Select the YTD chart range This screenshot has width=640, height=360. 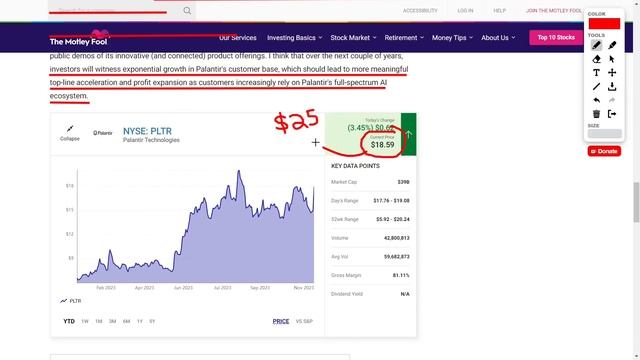(69, 321)
